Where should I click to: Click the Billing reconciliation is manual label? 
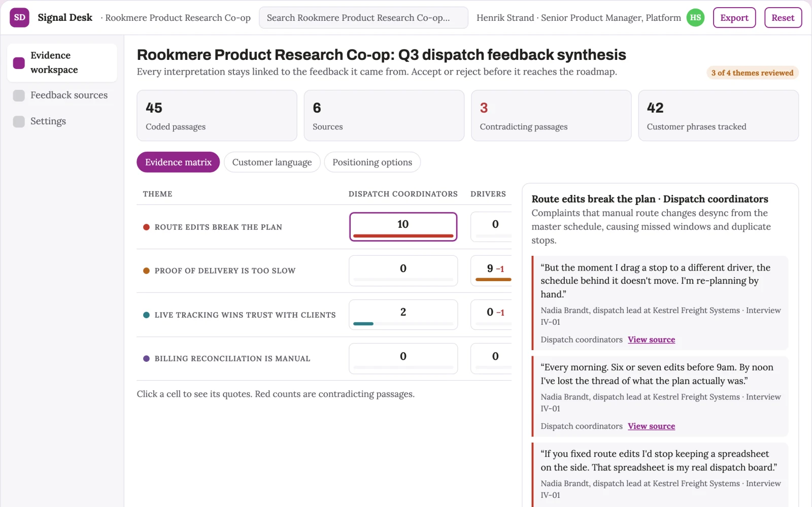(232, 359)
